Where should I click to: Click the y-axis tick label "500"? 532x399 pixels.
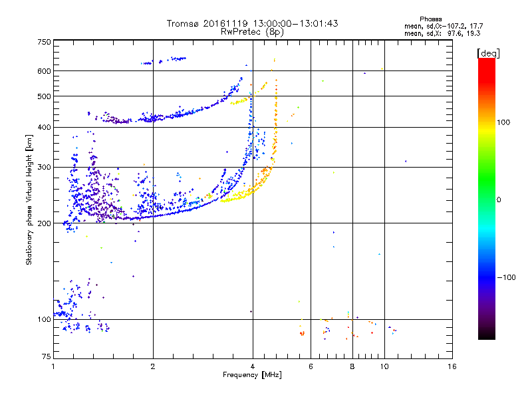44,96
